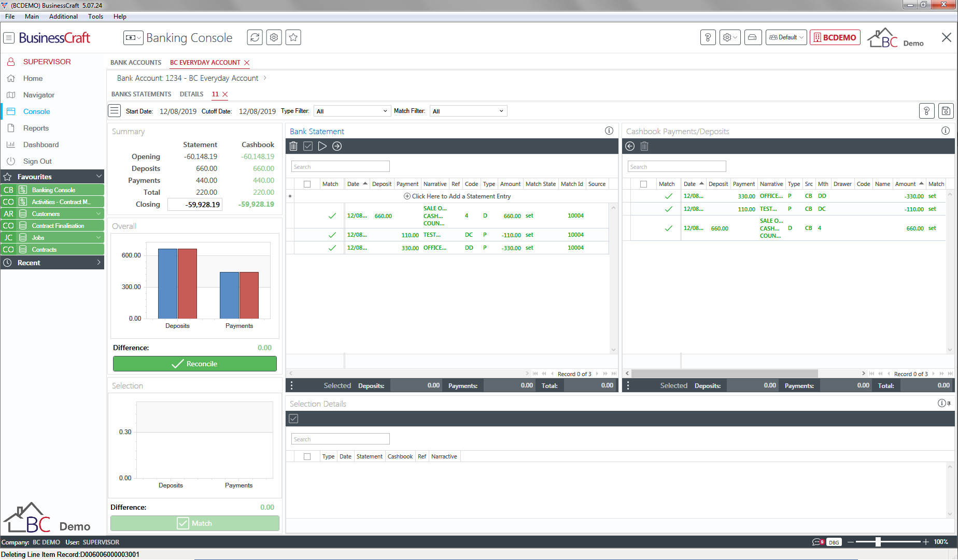Expand the Jobs favourite chevron

point(98,237)
